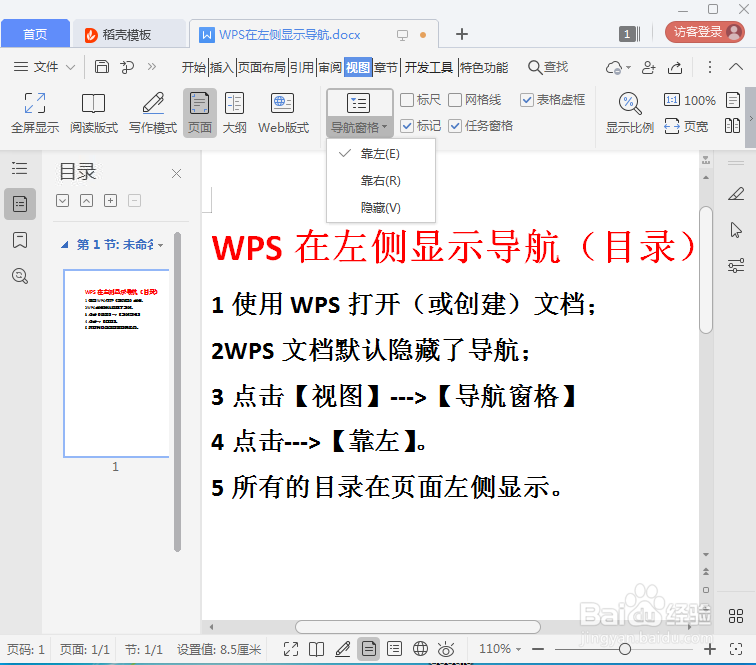The height and width of the screenshot is (665, 756).
Task: Click the eye protection mode status bar icon
Action: point(446,649)
